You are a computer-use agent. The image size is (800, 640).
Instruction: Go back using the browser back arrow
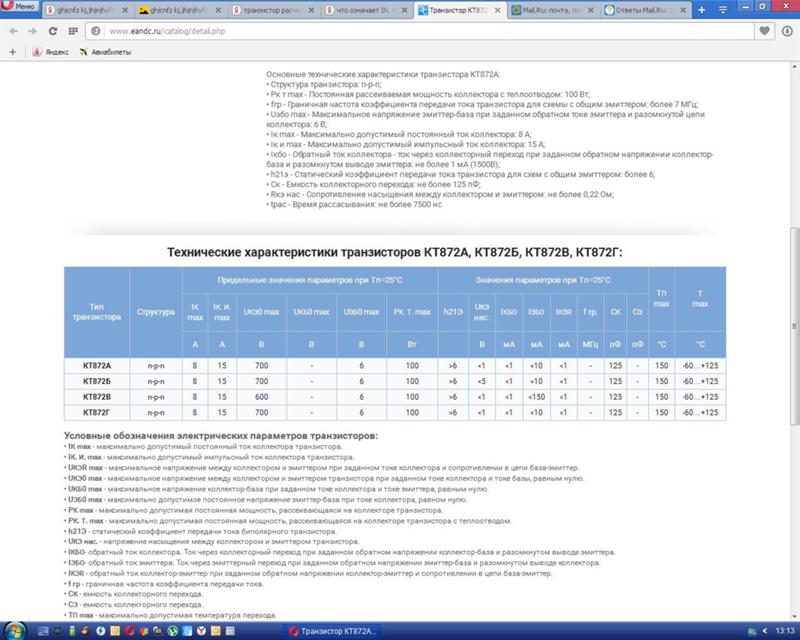point(12,31)
